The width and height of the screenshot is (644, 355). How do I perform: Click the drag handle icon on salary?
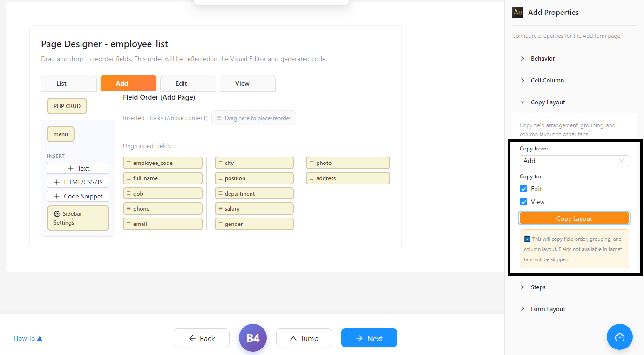click(x=220, y=209)
